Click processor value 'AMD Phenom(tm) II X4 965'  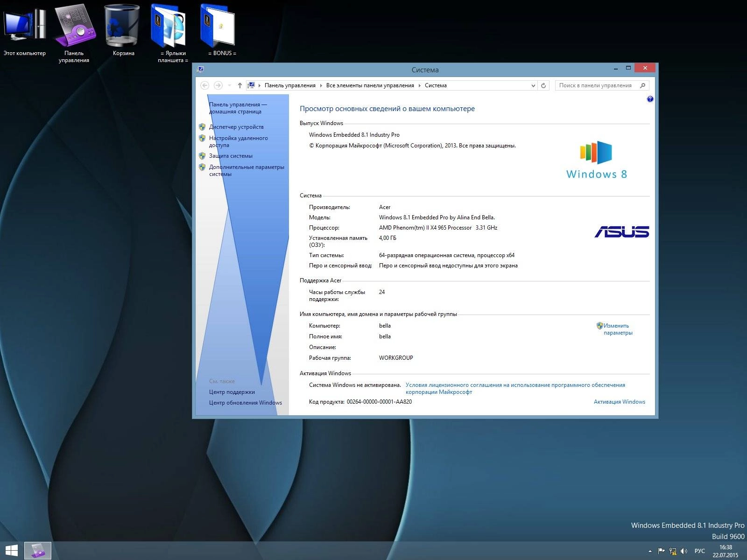point(425,228)
